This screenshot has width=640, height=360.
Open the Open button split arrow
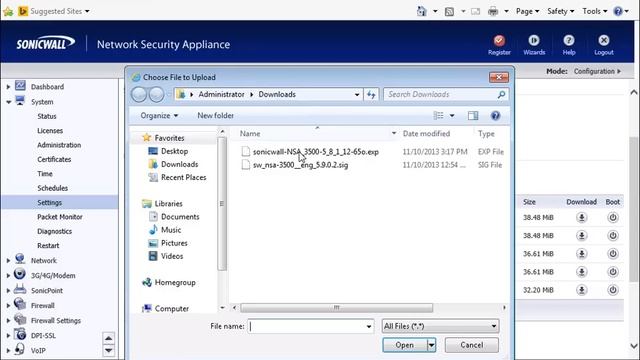point(431,345)
